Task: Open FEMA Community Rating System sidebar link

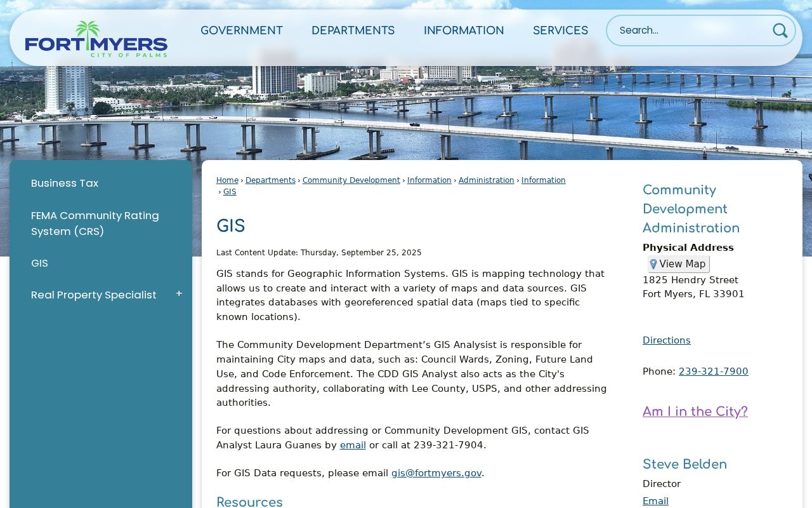Action: (x=95, y=224)
